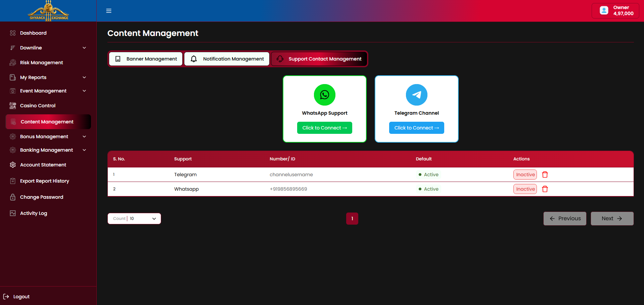Image resolution: width=644 pixels, height=305 pixels.
Task: Click the Actions column header
Action: pyautogui.click(x=521, y=159)
